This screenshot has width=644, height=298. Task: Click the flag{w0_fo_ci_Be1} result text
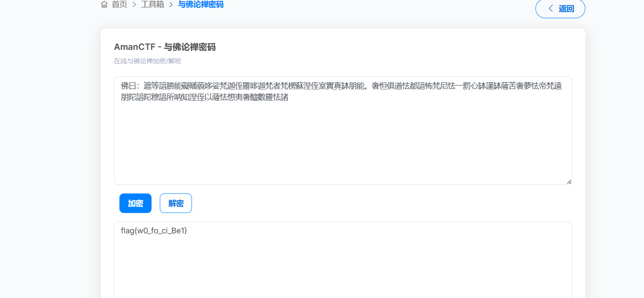[x=154, y=231]
